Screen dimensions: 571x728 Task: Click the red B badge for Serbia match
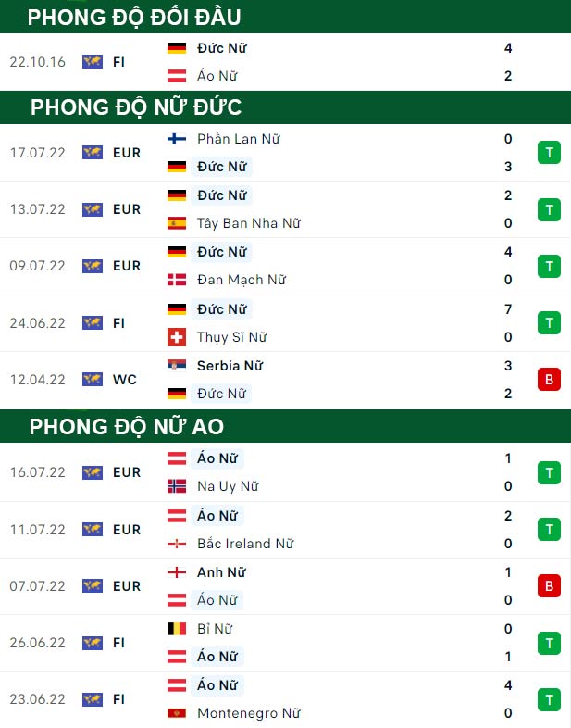(x=549, y=380)
